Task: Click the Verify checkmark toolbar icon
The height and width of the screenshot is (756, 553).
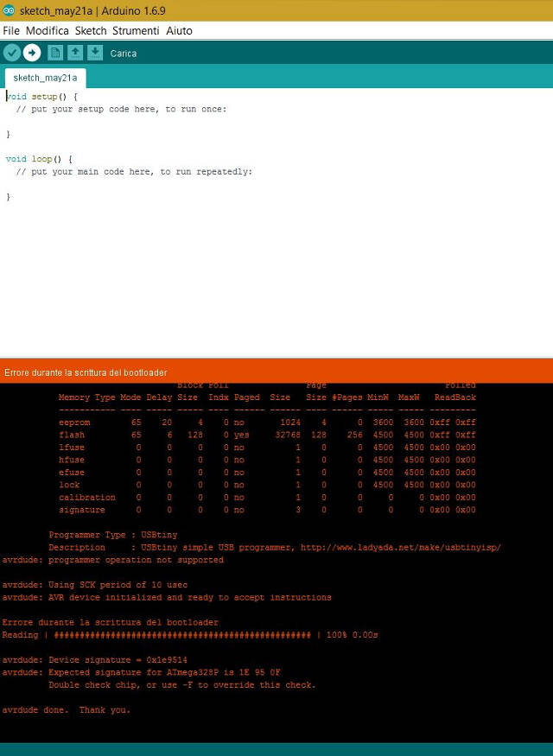Action: [x=12, y=53]
